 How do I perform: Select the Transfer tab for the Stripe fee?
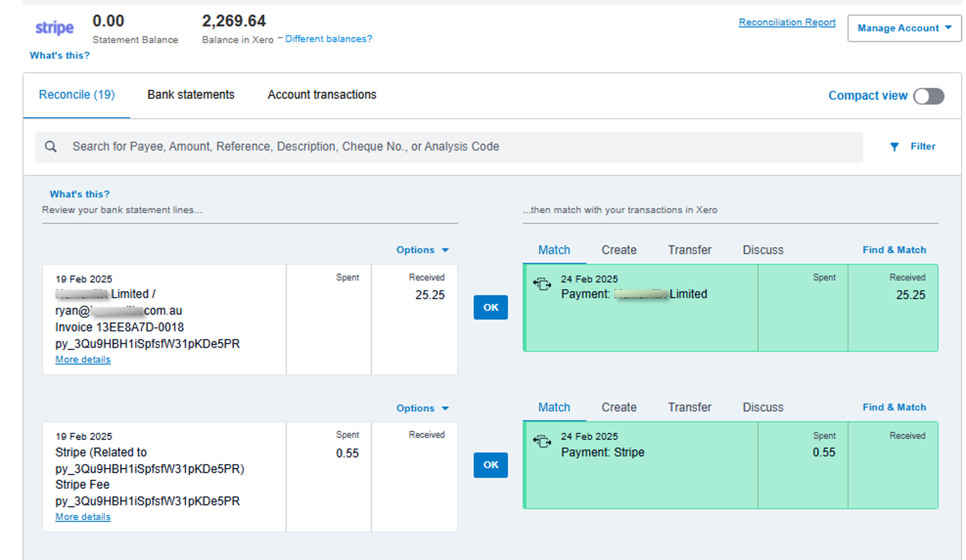coord(689,407)
